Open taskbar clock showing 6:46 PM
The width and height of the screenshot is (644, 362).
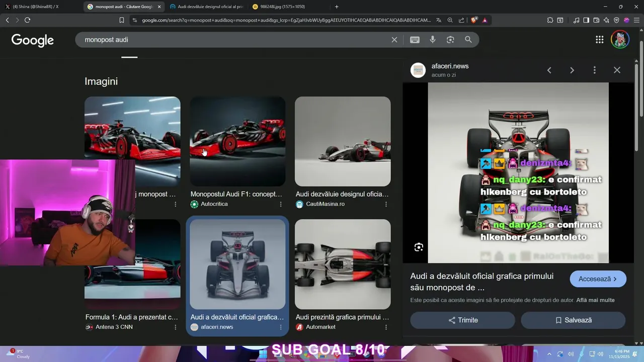[x=621, y=354]
